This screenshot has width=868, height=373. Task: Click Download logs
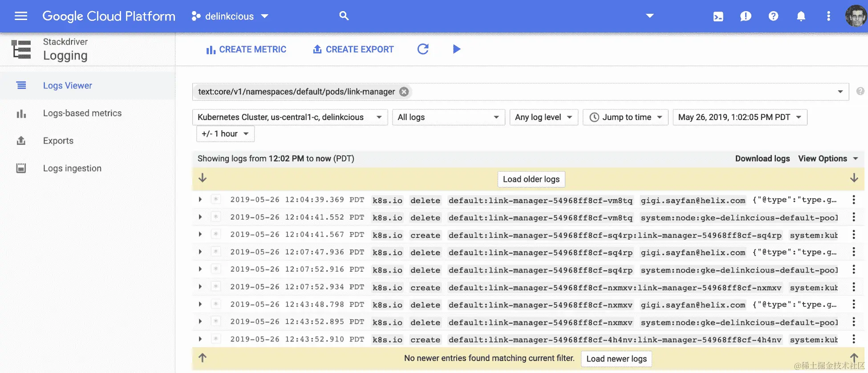(763, 159)
